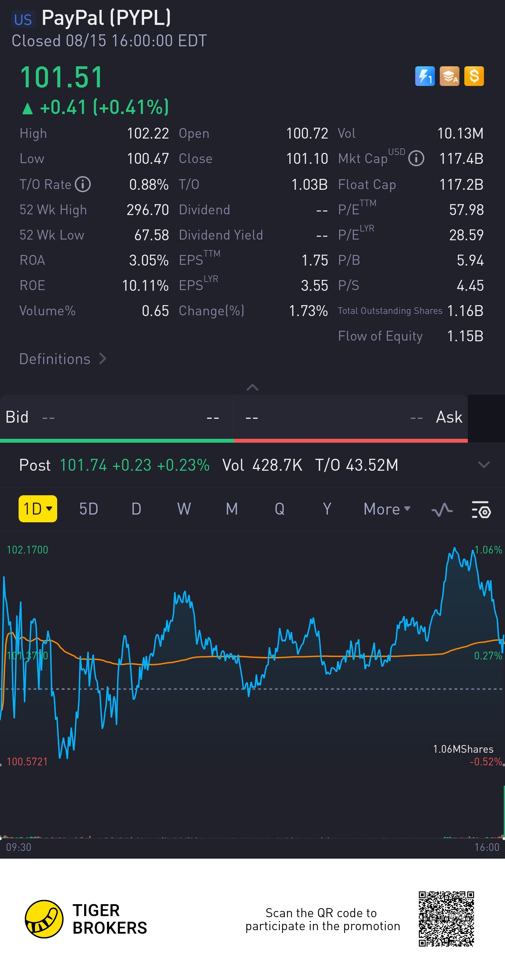Tap the yellow dollar sign icon
Screen dimensions: 505x980
474,76
